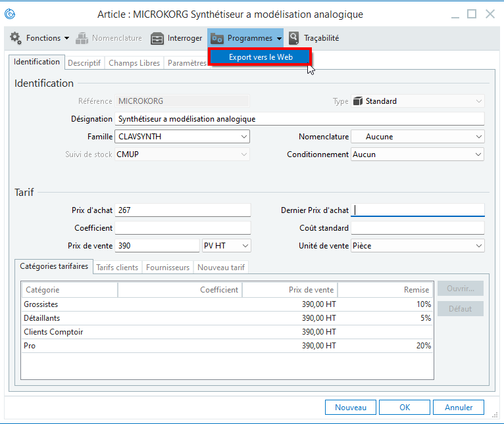
Task: Confirm with the OK button
Action: tap(405, 408)
